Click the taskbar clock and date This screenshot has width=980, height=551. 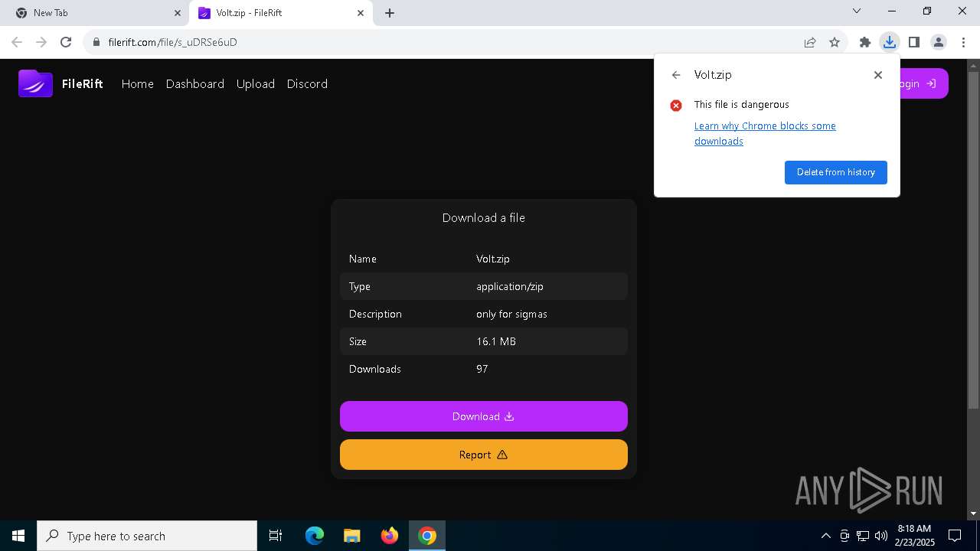point(914,536)
